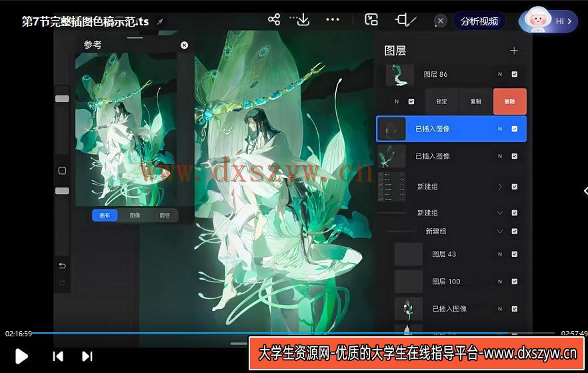Click the 锁定 lock layer action

point(441,101)
